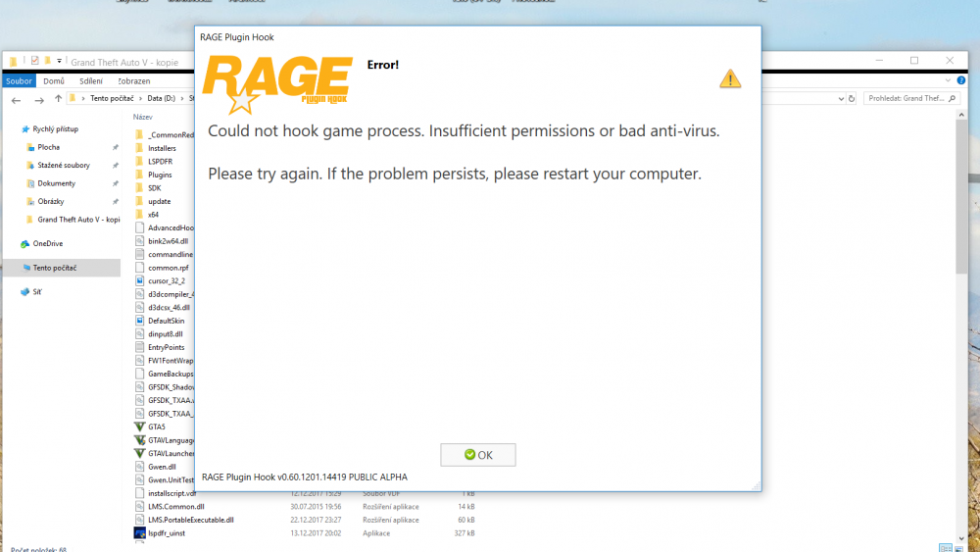Select the SDK folder
This screenshot has height=552, width=980.
[155, 187]
